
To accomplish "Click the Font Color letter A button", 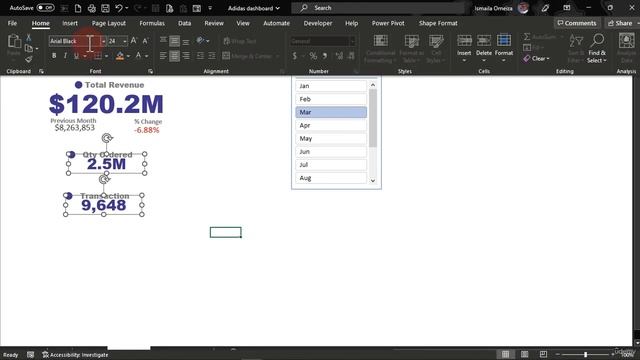I will pyautogui.click(x=138, y=56).
